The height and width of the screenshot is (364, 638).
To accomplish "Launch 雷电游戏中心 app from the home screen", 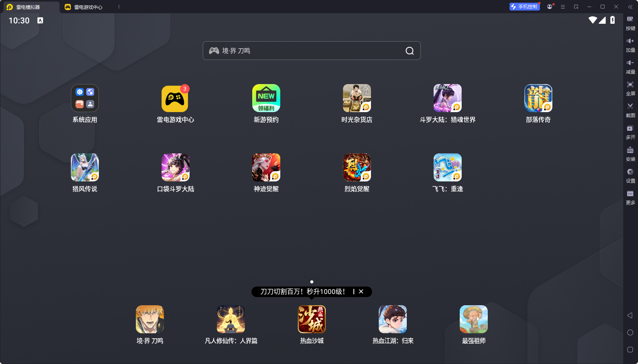I will pos(175,98).
